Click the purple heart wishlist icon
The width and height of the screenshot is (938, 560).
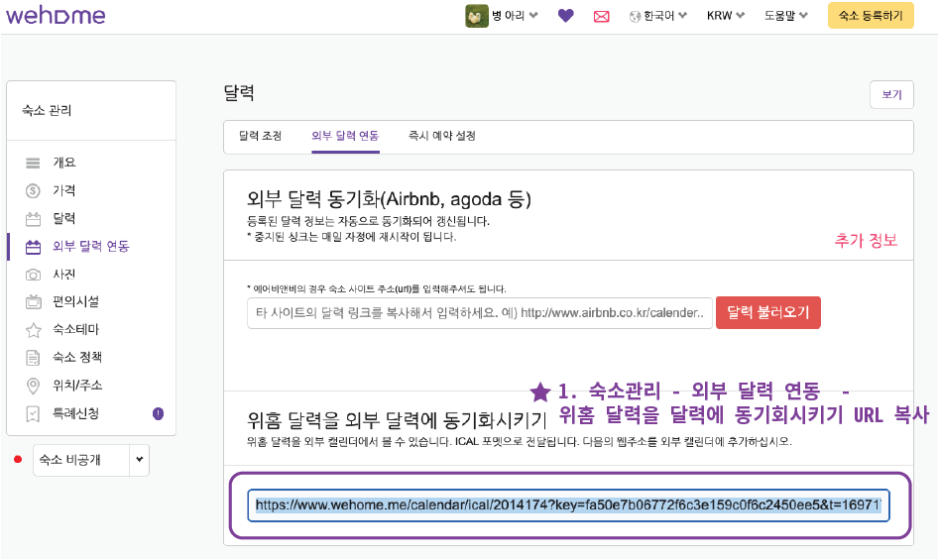(565, 16)
